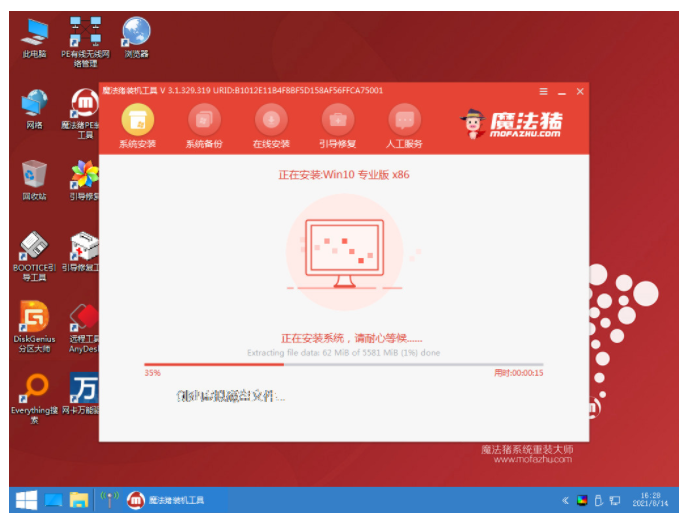
Task: Launch the 浏览器 browser desktop icon
Action: [136, 38]
